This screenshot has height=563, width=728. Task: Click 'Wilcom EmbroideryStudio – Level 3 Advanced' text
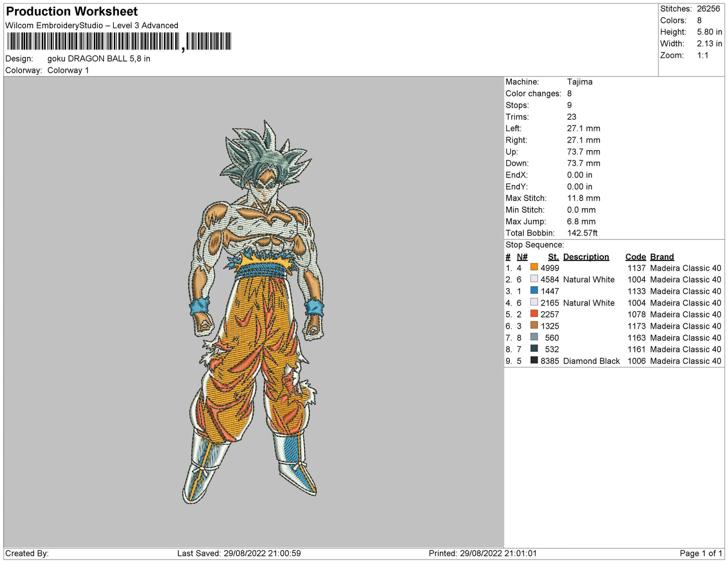[92, 25]
